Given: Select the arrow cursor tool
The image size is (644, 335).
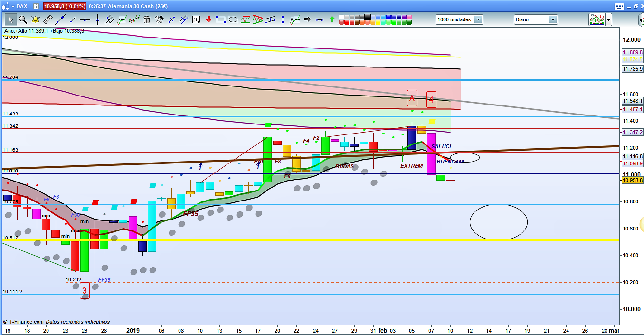Looking at the screenshot, I should click(10, 19).
